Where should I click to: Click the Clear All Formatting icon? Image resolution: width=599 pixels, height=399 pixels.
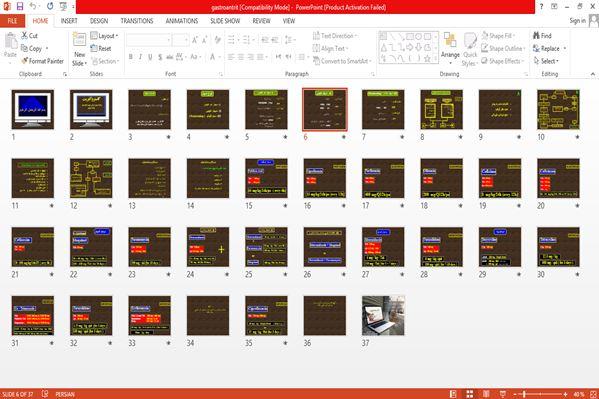pos(218,40)
